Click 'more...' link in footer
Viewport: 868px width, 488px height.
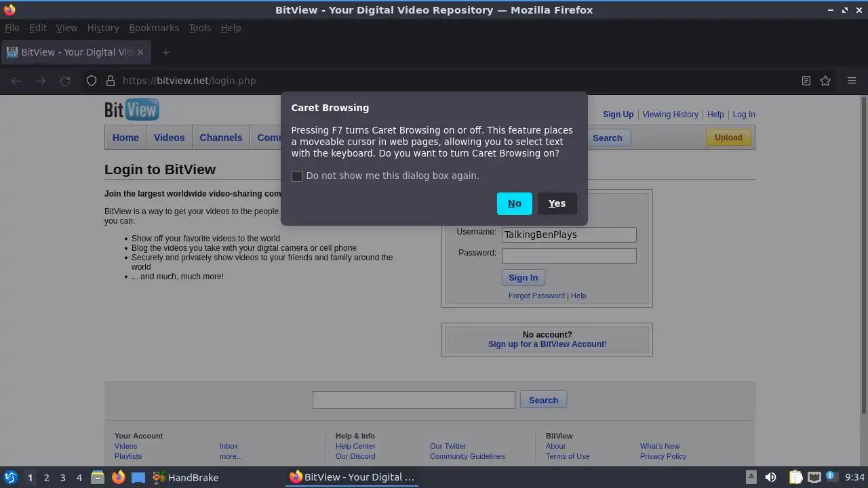tap(231, 456)
